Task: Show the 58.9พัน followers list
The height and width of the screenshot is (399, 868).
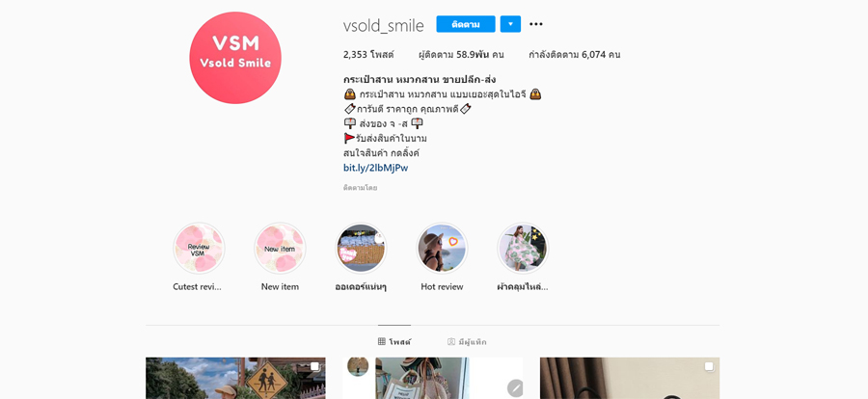Action: point(461,55)
